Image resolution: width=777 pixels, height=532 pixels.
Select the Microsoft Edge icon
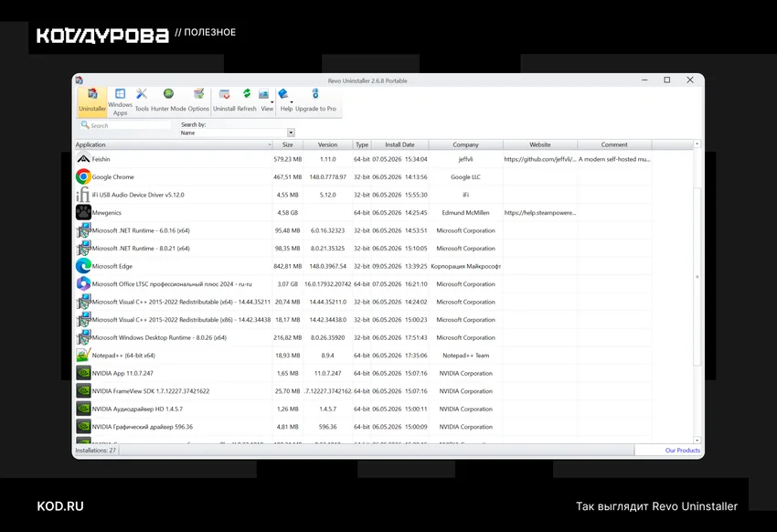coord(83,266)
